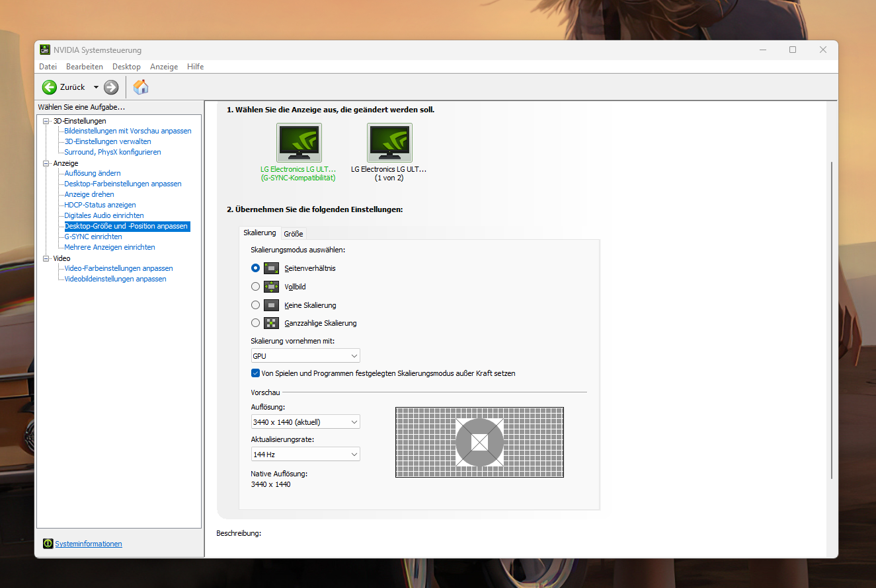Image resolution: width=876 pixels, height=588 pixels.
Task: Click the Zurück button label
Action: 73,87
